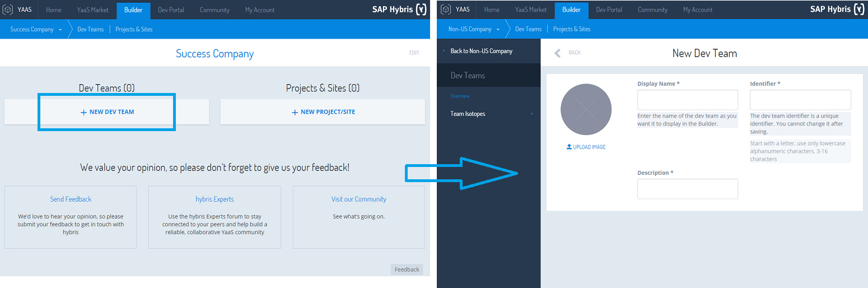Follow the Visit our Community link
Image resolution: width=868 pixels, height=288 pixels.
point(358,199)
